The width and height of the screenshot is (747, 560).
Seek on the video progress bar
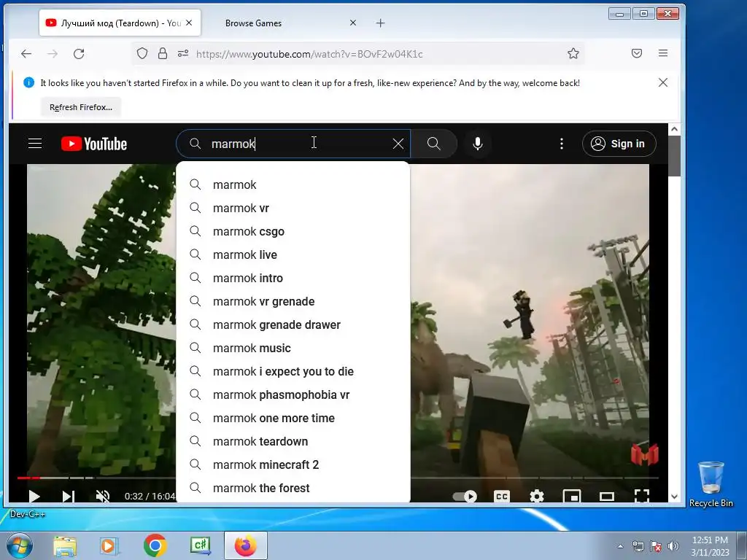[x=533, y=478]
